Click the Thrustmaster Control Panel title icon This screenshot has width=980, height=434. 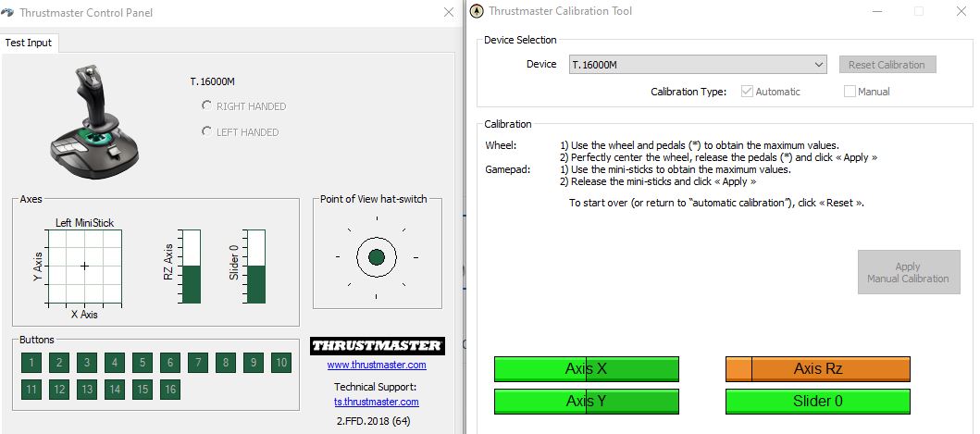(x=7, y=13)
